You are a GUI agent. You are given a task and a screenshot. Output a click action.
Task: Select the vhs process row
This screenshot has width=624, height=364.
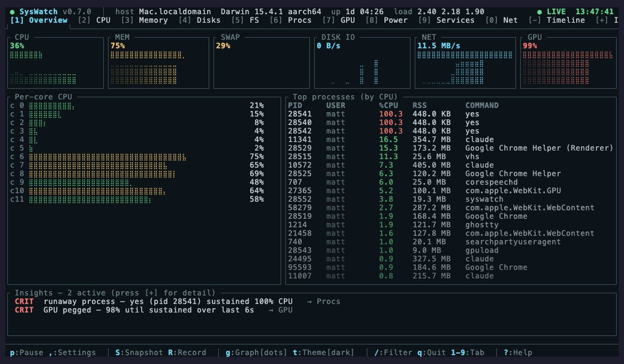pos(450,157)
